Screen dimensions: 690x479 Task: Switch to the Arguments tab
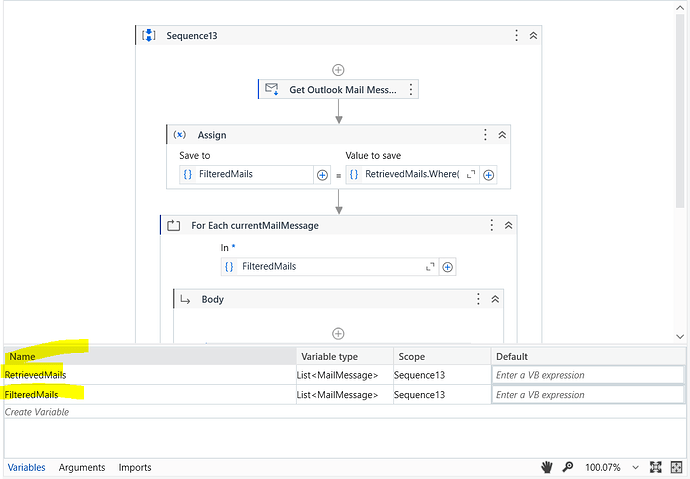click(82, 467)
